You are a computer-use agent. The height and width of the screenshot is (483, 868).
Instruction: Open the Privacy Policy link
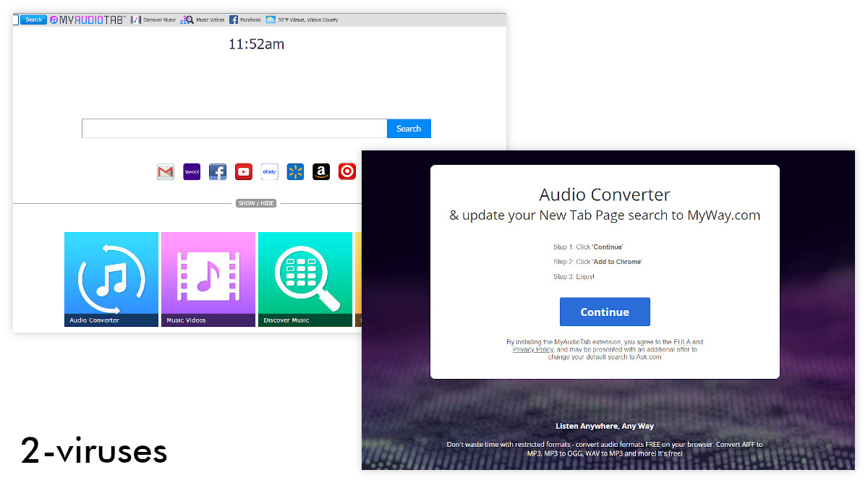[533, 349]
